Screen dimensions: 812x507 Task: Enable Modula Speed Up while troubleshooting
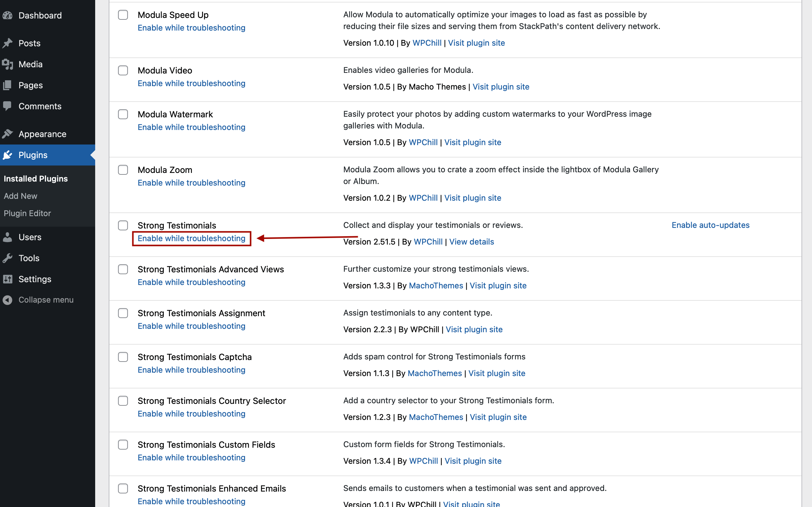click(x=191, y=28)
